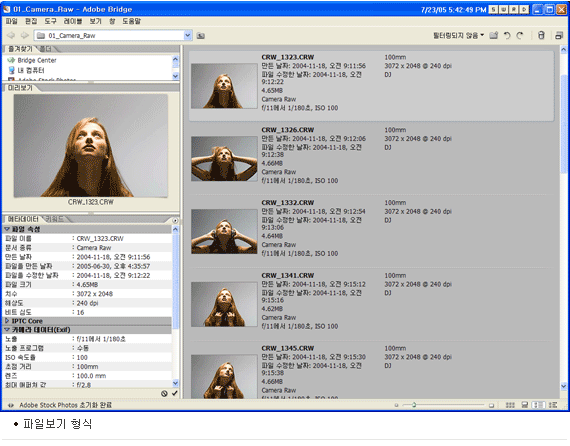Click the 비트 심도 16 value
The height and width of the screenshot is (446, 570).
(80, 312)
